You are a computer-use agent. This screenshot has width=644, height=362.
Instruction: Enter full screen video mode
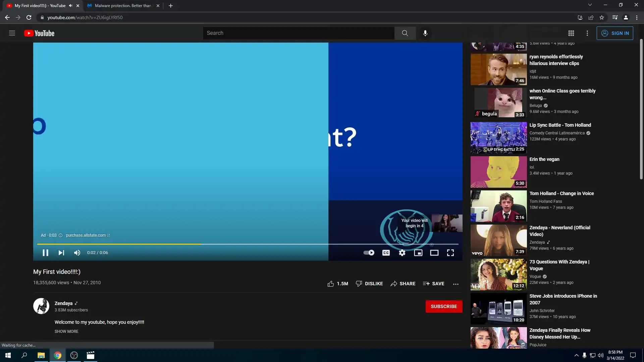[450, 253]
